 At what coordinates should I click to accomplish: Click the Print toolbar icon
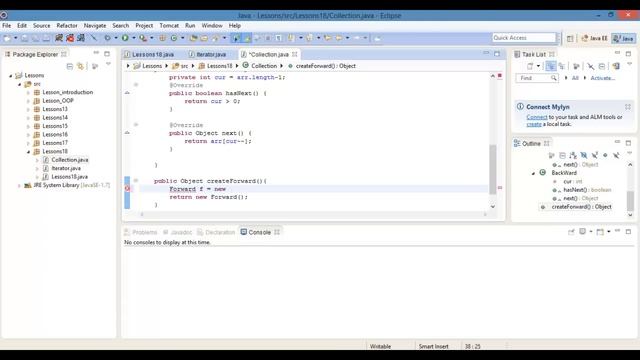pyautogui.click(x=46, y=38)
